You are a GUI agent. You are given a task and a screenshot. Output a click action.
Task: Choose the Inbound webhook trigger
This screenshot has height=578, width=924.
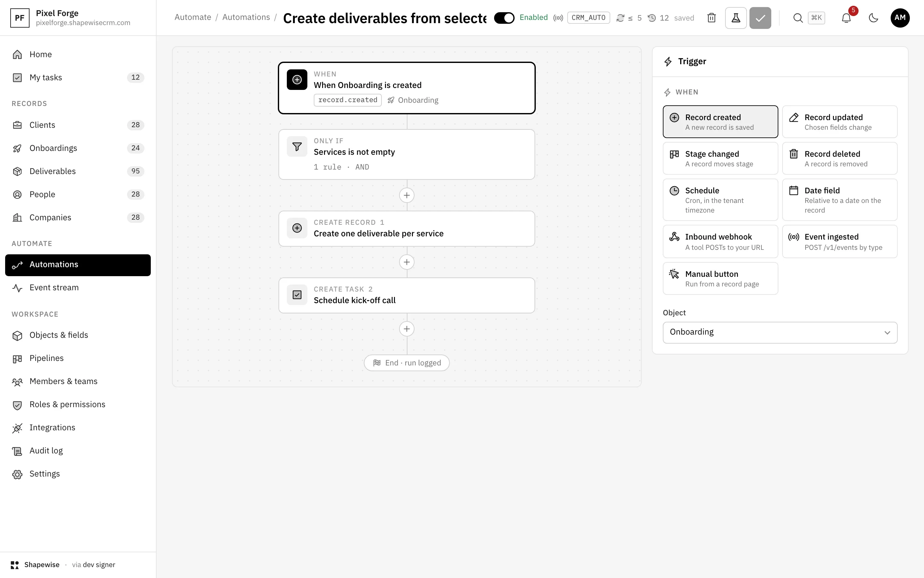coord(720,241)
